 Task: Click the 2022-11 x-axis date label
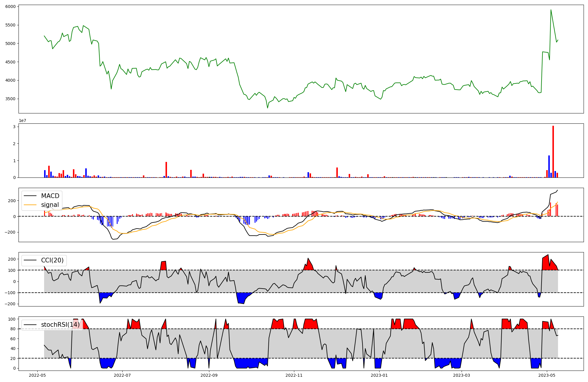(x=294, y=375)
